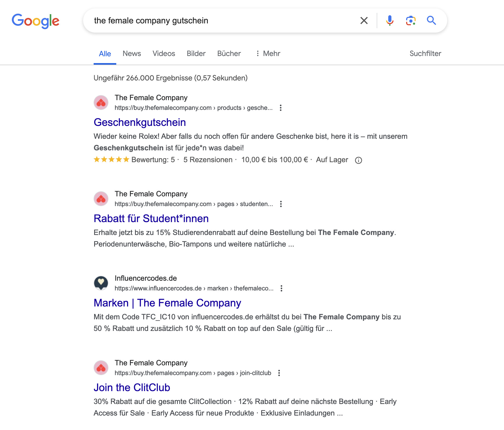Open Google Lens image search
The width and height of the screenshot is (504, 430).
[x=410, y=21]
